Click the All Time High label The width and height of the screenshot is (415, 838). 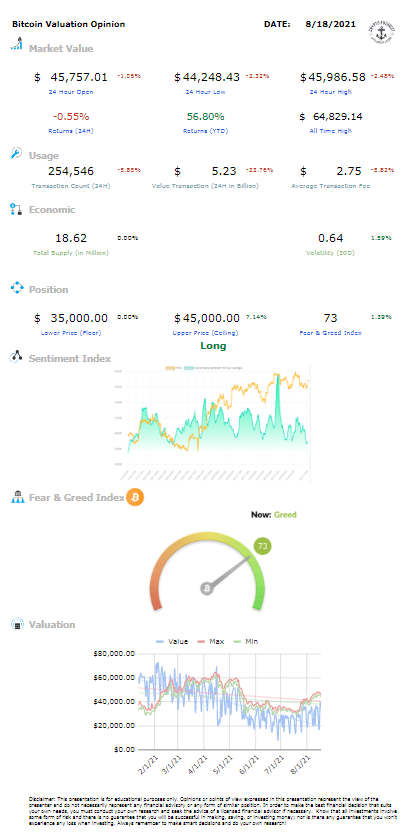[331, 131]
